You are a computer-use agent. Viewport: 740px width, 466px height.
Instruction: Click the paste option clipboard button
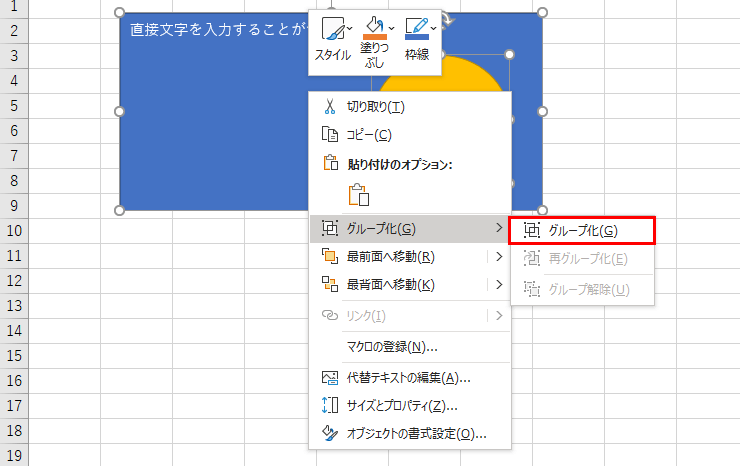point(359,195)
